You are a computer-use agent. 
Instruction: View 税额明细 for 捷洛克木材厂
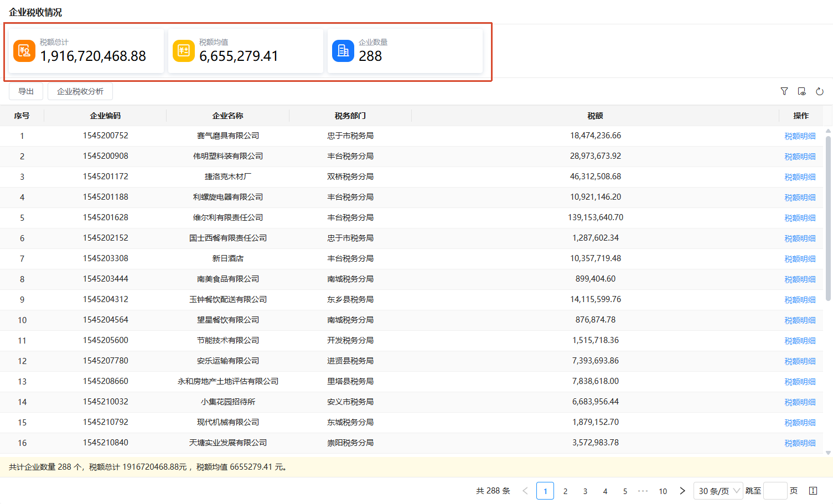click(x=800, y=177)
